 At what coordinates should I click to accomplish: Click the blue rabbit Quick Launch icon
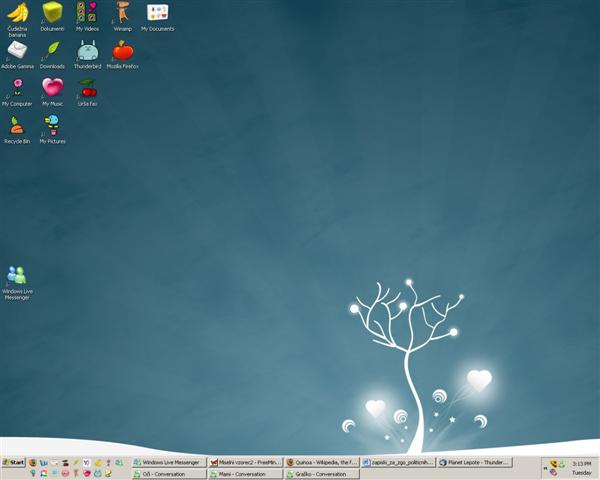point(98,473)
